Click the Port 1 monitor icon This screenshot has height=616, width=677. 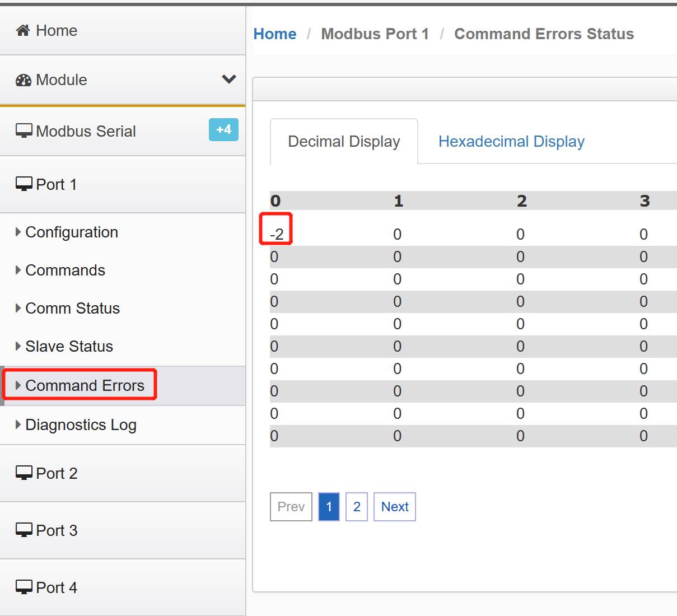pyautogui.click(x=24, y=184)
